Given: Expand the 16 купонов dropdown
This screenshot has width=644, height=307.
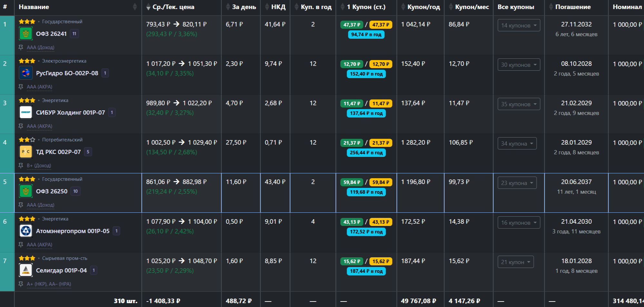Looking at the screenshot, I should tap(519, 222).
